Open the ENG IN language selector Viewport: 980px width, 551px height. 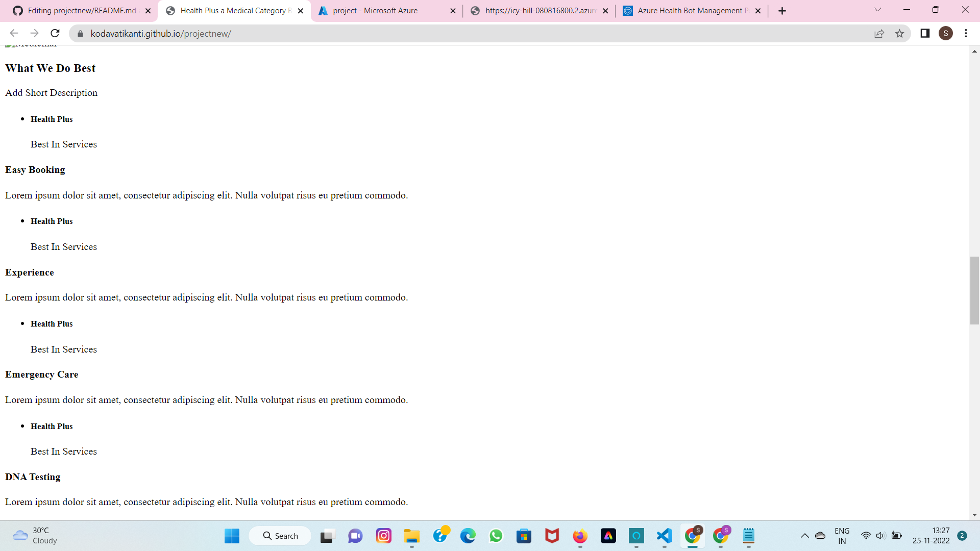842,536
